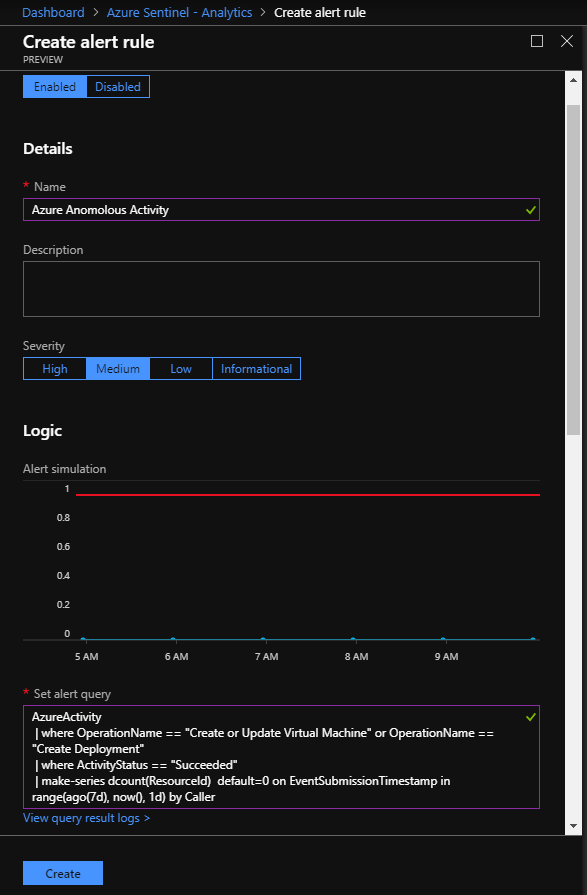This screenshot has width=587, height=895.
Task: Open View query result logs link
Action: click(86, 818)
